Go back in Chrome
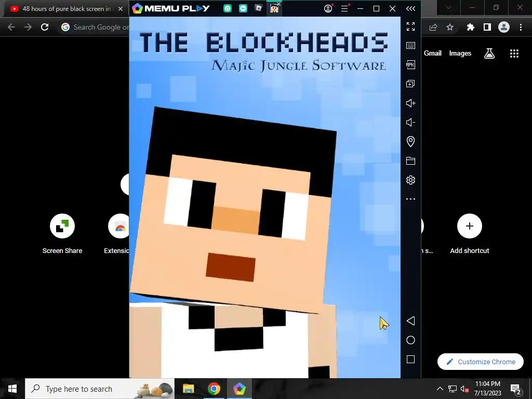Viewport: 532px width, 399px height. pyautogui.click(x=11, y=27)
